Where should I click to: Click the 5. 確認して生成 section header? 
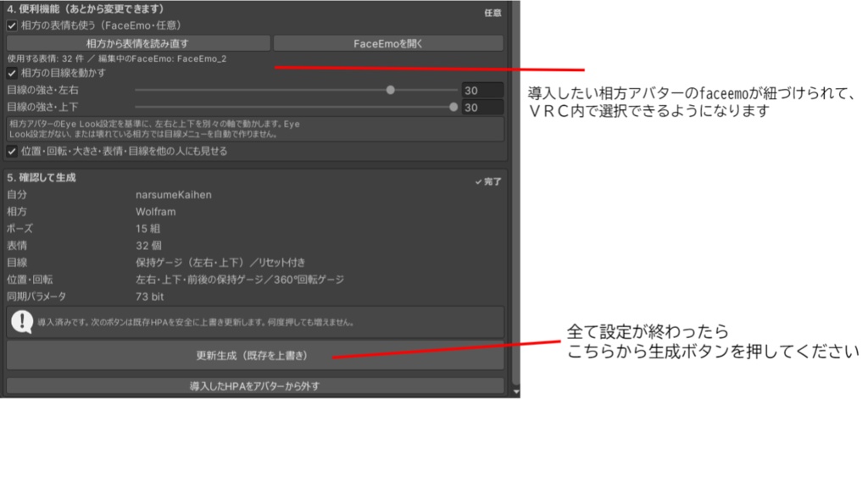pyautogui.click(x=42, y=178)
